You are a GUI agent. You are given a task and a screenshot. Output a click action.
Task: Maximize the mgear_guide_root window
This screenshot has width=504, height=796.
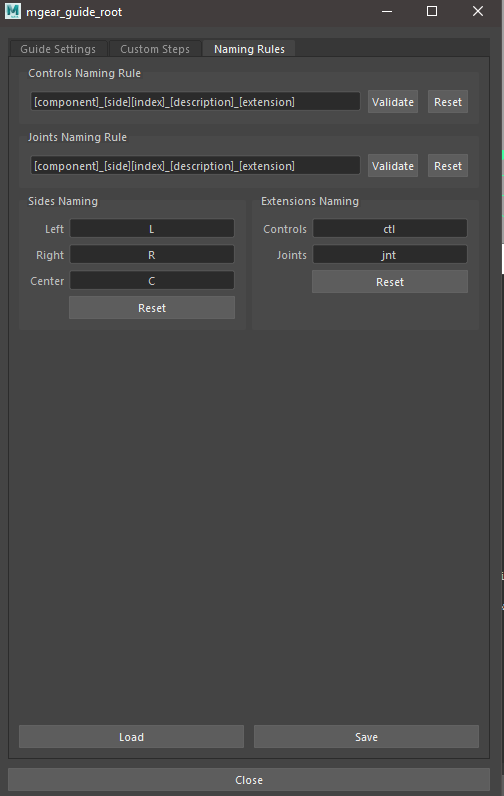point(432,11)
